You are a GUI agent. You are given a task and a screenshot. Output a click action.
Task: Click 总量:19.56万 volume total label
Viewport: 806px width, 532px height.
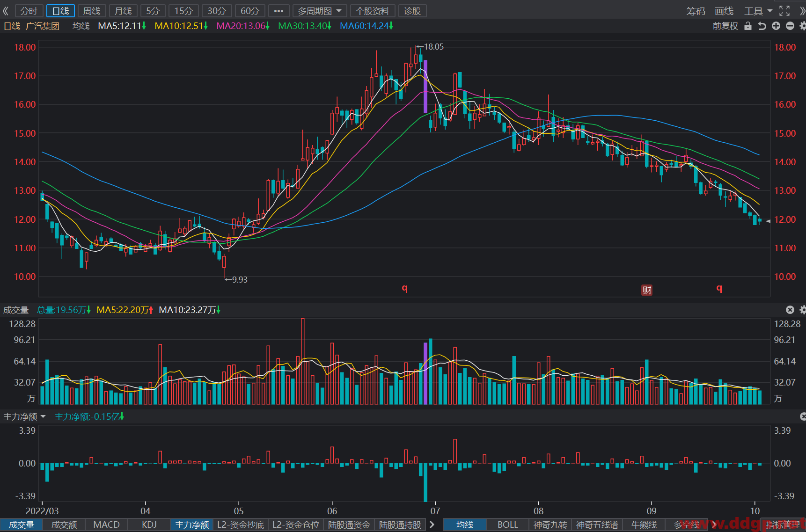(64, 310)
